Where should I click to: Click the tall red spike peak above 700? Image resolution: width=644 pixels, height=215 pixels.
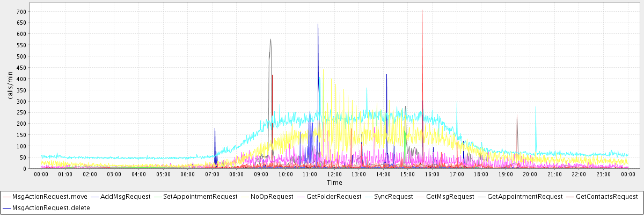422,10
